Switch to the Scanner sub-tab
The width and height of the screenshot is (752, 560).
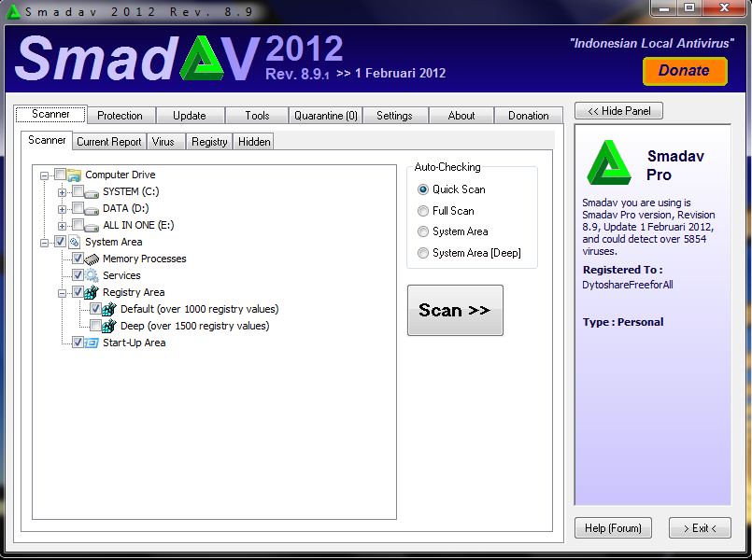[47, 140]
